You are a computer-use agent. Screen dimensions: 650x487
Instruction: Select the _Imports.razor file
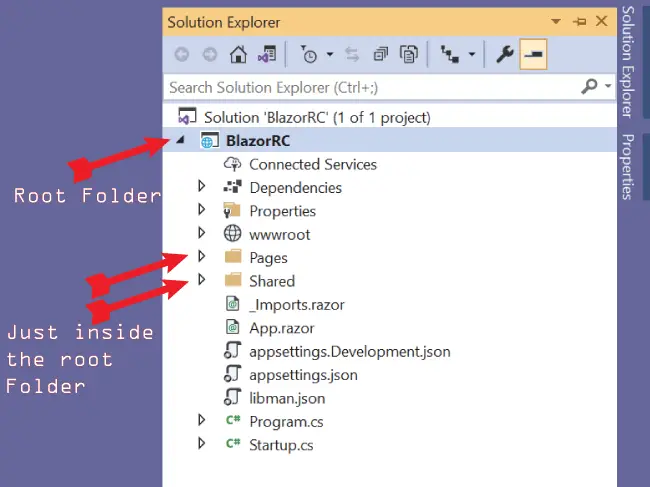[297, 305]
